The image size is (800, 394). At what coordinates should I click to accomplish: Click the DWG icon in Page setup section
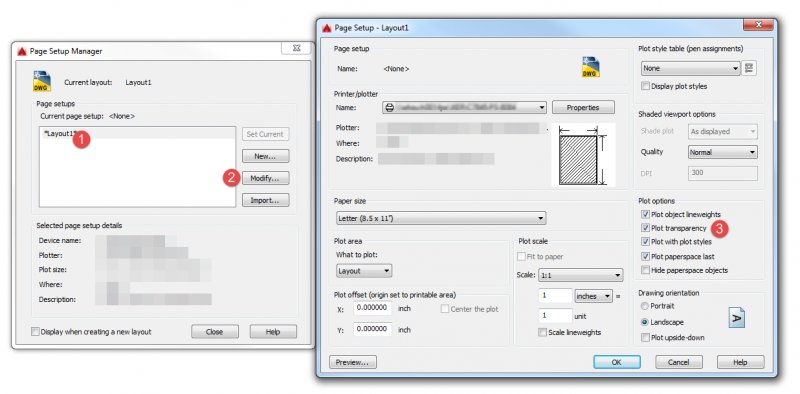pyautogui.click(x=590, y=67)
